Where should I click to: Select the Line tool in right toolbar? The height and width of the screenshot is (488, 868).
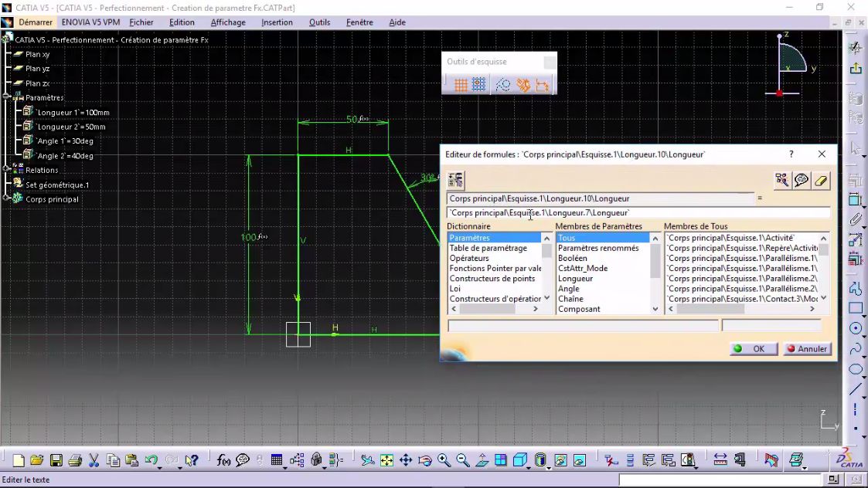[856, 389]
